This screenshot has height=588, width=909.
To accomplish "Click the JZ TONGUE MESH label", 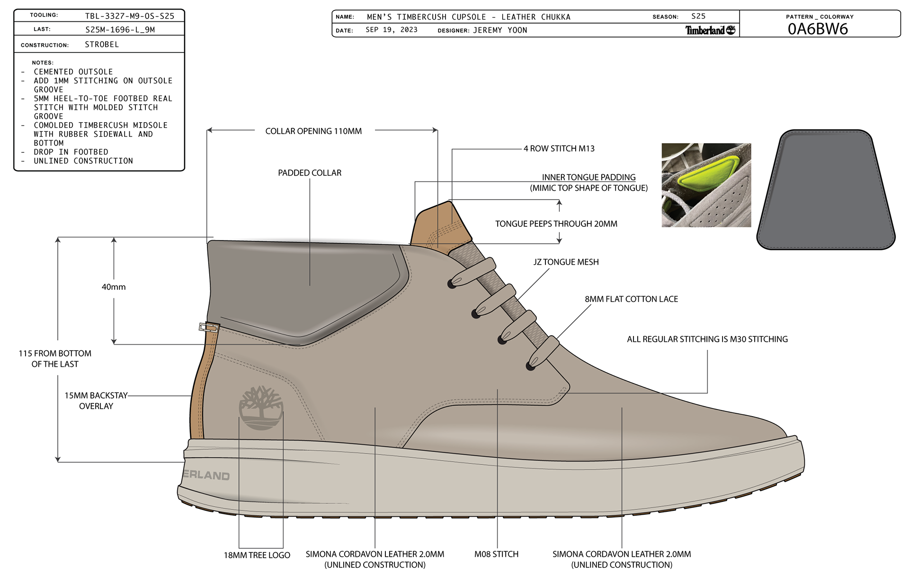I will [x=566, y=262].
